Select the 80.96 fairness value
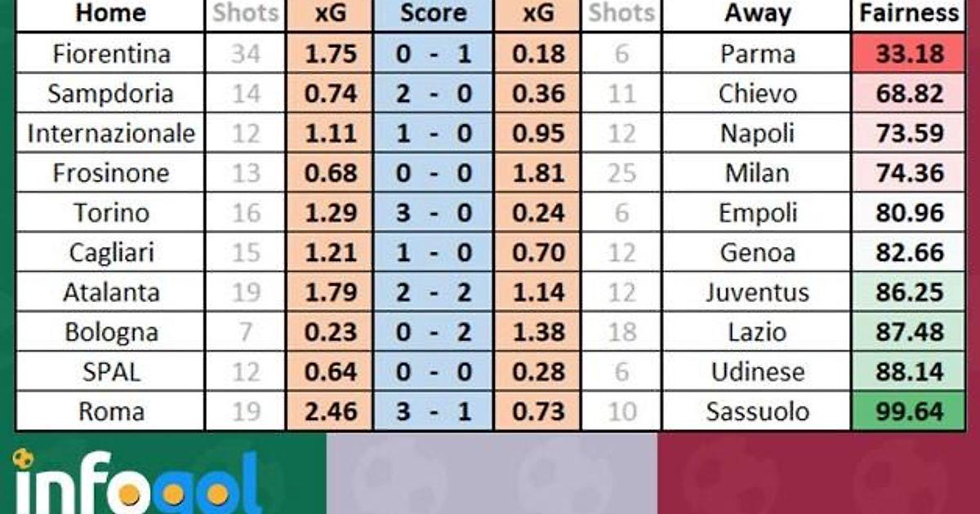The width and height of the screenshot is (980, 514). pos(909,213)
